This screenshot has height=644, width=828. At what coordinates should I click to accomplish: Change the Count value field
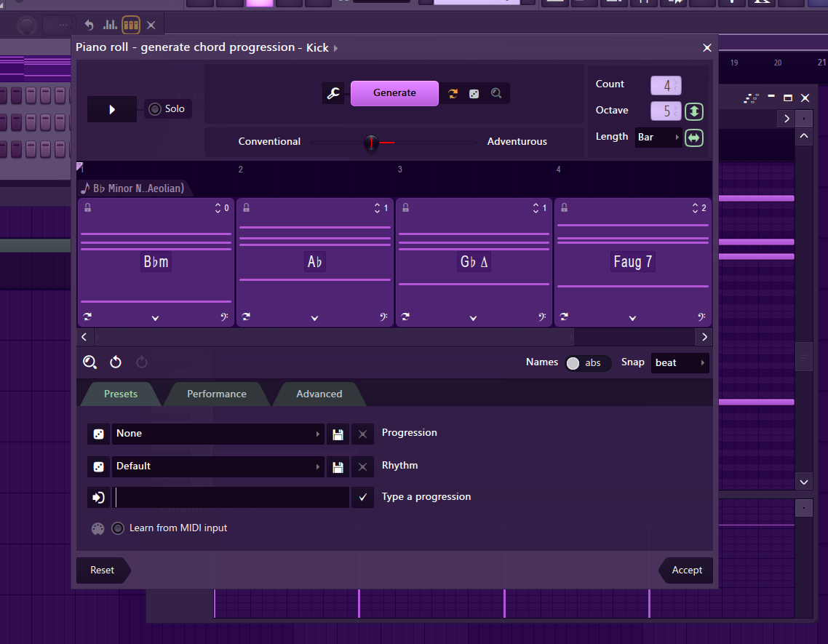(666, 85)
